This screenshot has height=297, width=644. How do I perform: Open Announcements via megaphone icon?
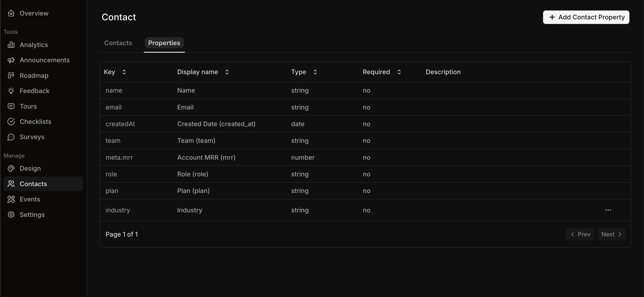(x=11, y=60)
